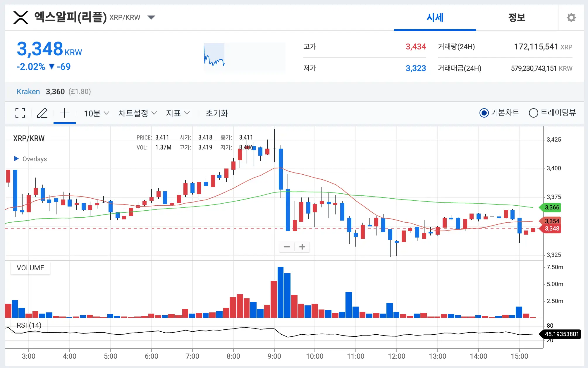Open the 지표 indicators dropdown
588x368 pixels.
178,113
